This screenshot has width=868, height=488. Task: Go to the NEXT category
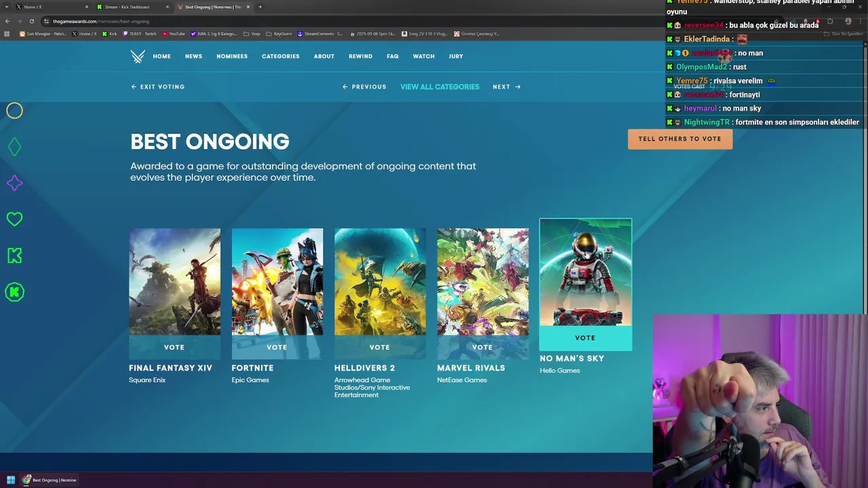pos(507,87)
